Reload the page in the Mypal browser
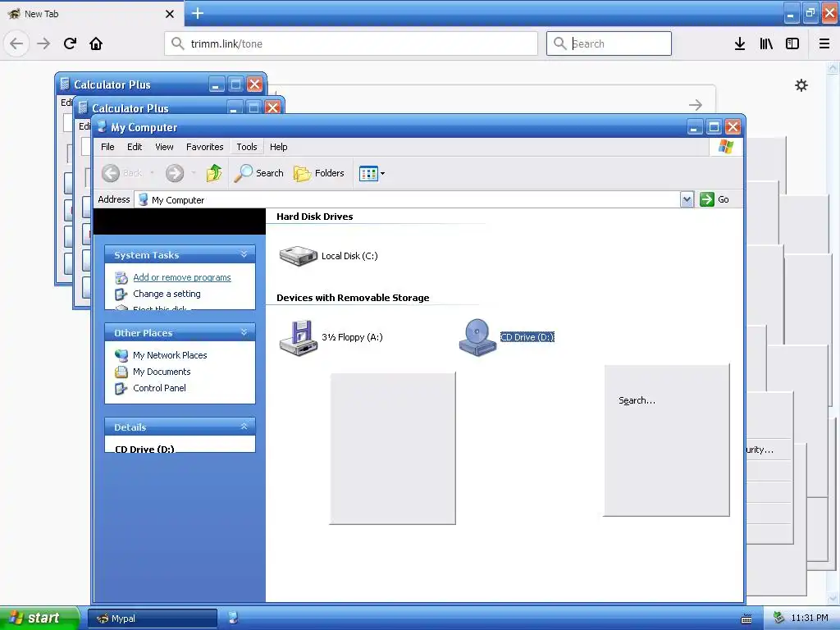 pos(70,43)
